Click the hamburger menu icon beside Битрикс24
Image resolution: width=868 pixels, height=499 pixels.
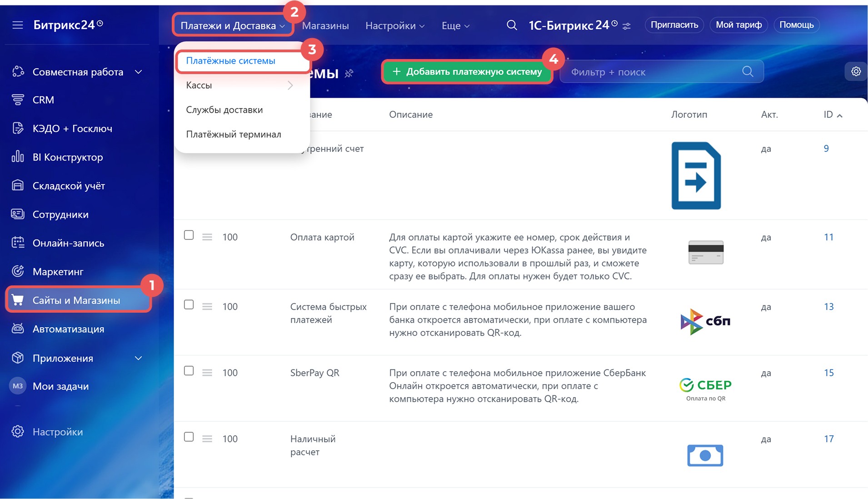(17, 25)
